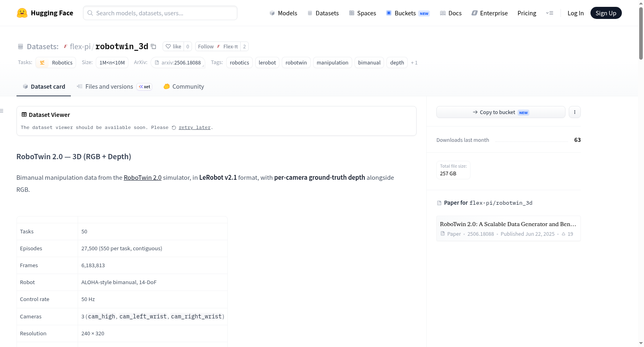Click the follower count '2'
The height and width of the screenshot is (347, 644).
tap(244, 46)
